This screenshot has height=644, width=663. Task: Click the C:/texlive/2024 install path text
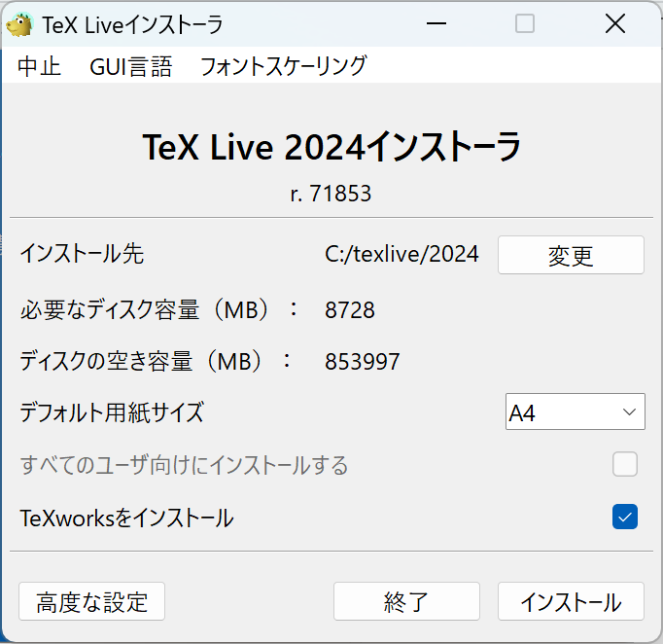point(401,255)
